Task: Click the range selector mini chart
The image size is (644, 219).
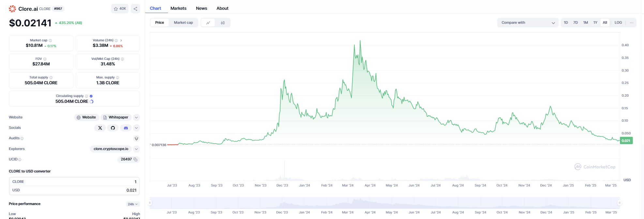Action: coord(385,203)
